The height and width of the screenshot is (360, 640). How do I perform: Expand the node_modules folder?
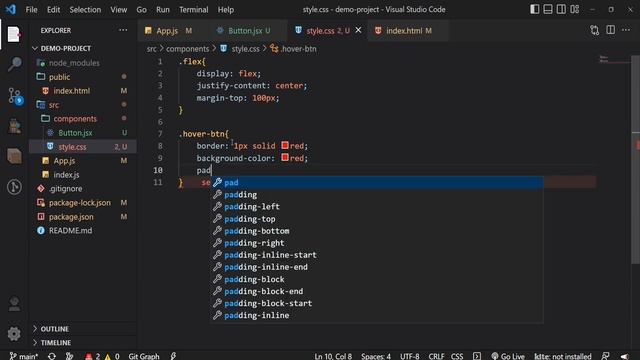point(82,63)
